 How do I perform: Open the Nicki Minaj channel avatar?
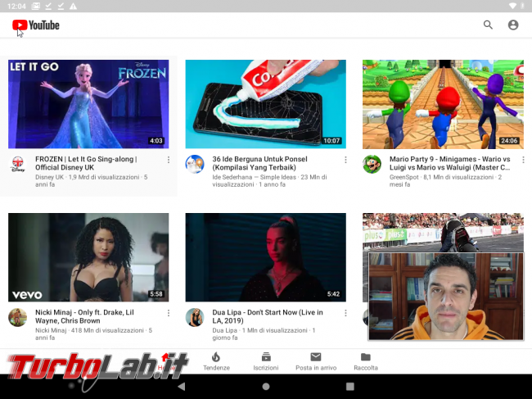(x=18, y=318)
